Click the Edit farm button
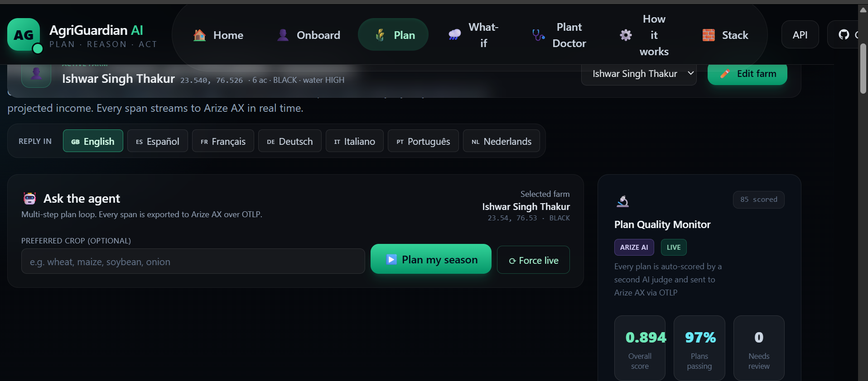This screenshot has width=868, height=381. click(x=747, y=73)
